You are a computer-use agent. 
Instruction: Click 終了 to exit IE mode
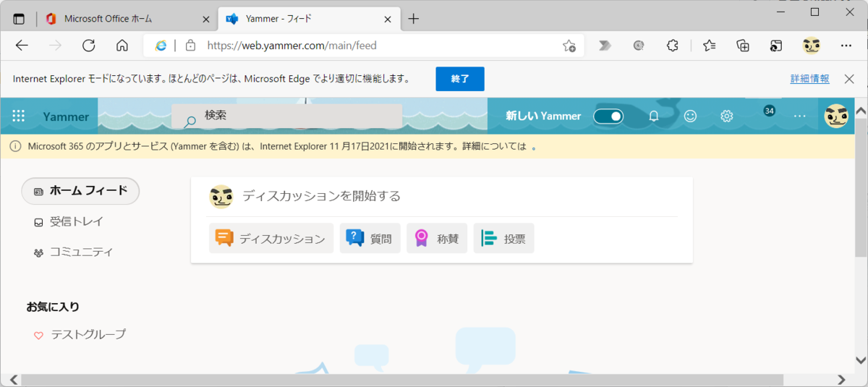(460, 79)
